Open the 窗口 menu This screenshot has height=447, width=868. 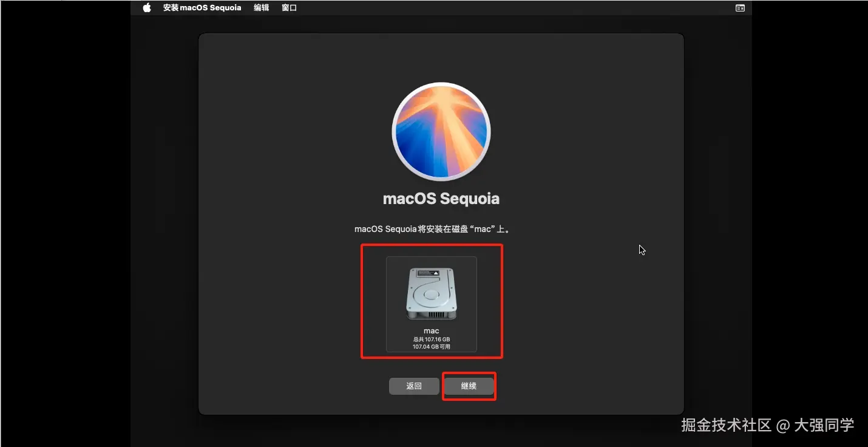[290, 8]
